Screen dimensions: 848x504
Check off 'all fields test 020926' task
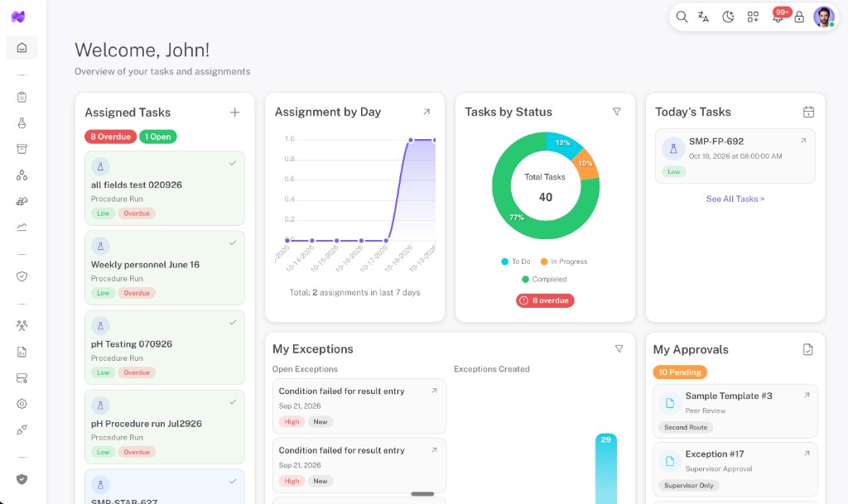(x=233, y=163)
